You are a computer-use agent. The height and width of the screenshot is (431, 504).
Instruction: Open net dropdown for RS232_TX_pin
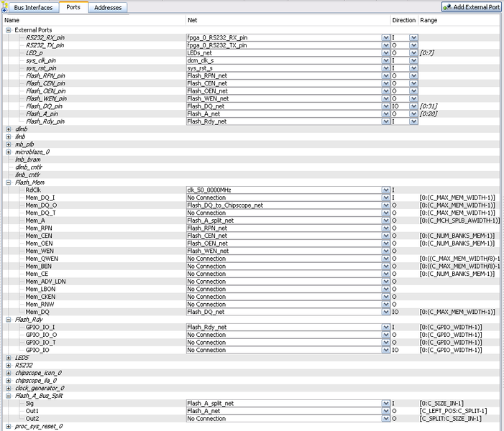click(x=385, y=45)
